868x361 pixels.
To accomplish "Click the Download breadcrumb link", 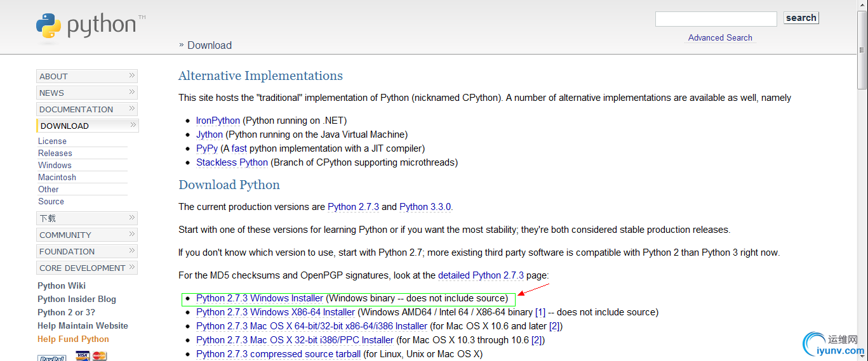I will tap(210, 45).
